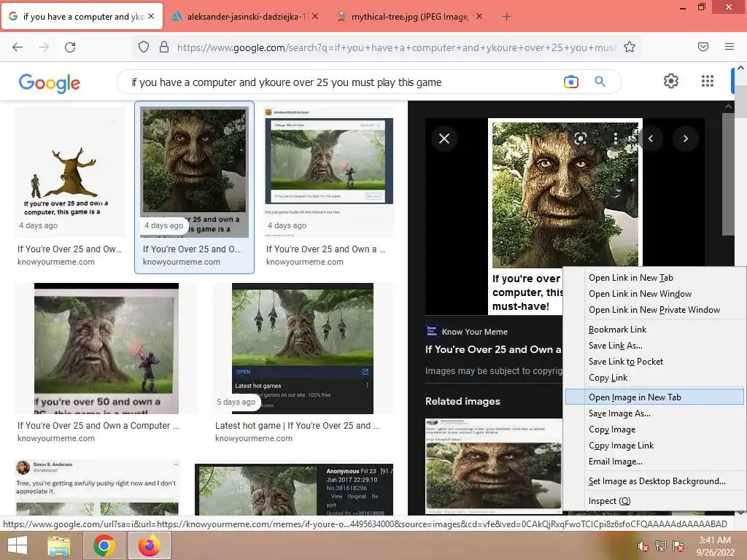The width and height of the screenshot is (747, 560).
Task: Show next image in preview
Action: 686,139
